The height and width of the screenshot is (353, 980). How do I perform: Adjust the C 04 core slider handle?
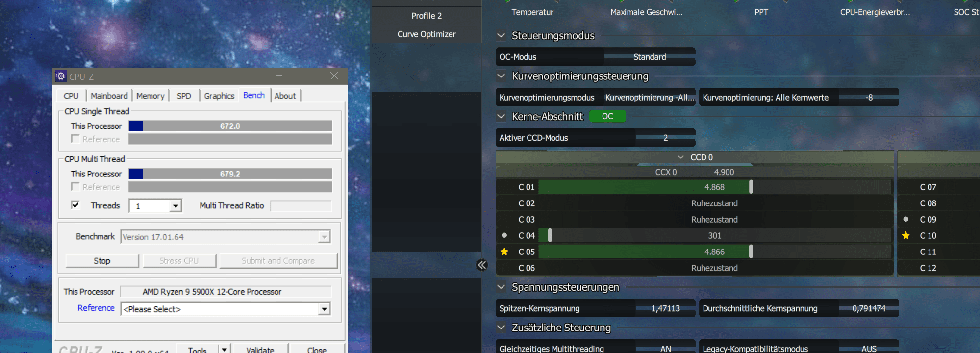point(550,235)
